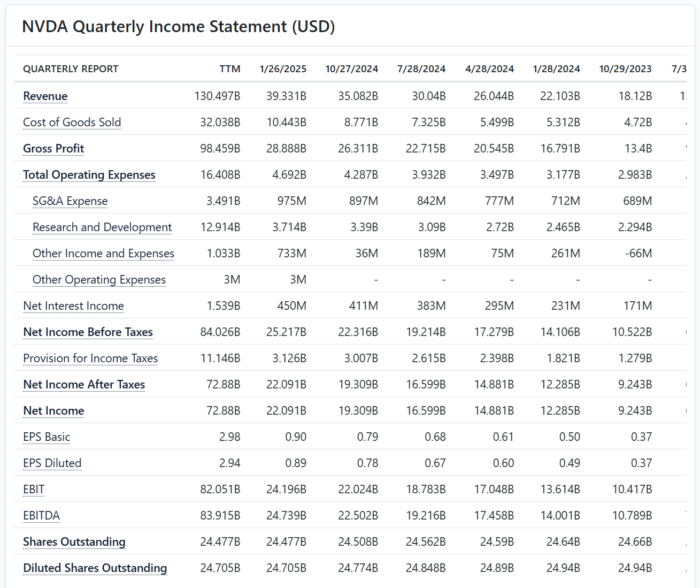
Task: Open the EBITDA row link
Action: pos(42,516)
